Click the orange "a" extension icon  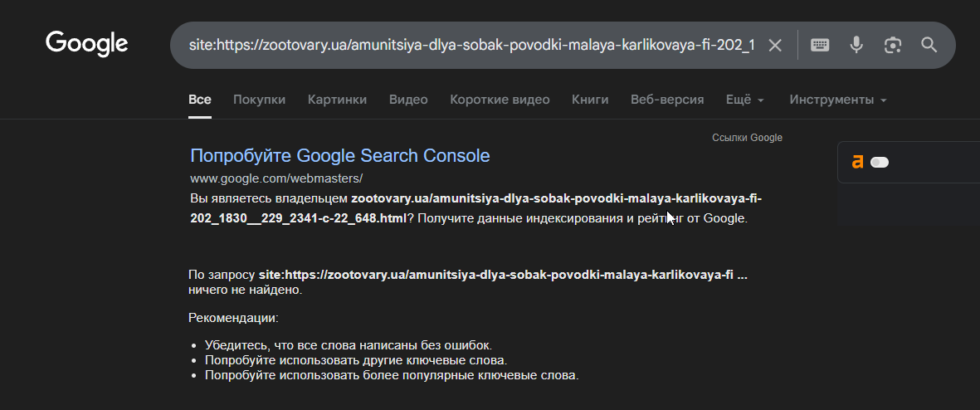click(x=857, y=163)
